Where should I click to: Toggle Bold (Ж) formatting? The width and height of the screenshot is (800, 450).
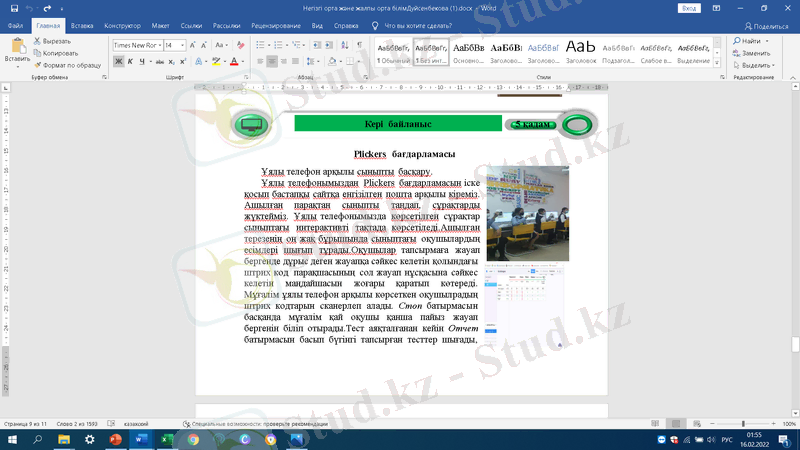click(118, 62)
